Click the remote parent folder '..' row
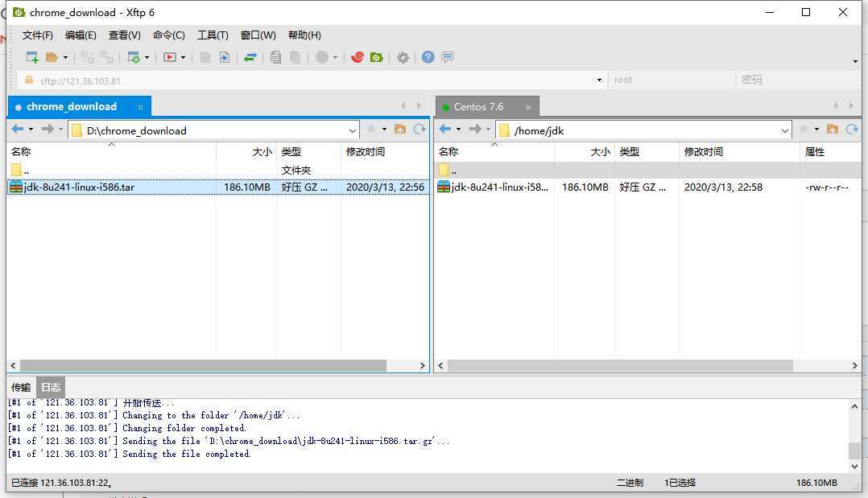Image resolution: width=868 pixels, height=498 pixels. pos(647,170)
